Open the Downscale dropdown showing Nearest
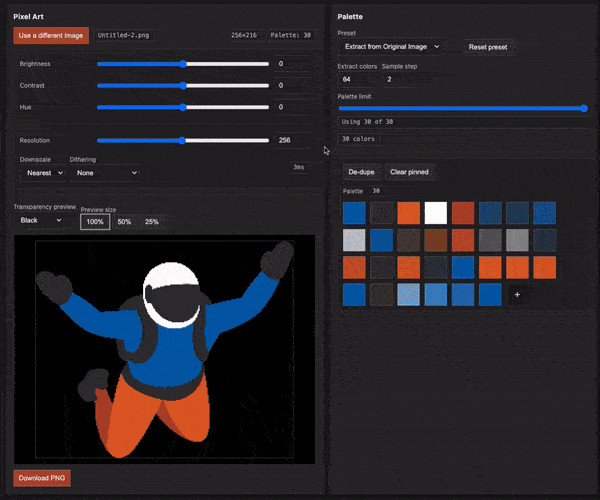This screenshot has width=600, height=500. (44, 173)
